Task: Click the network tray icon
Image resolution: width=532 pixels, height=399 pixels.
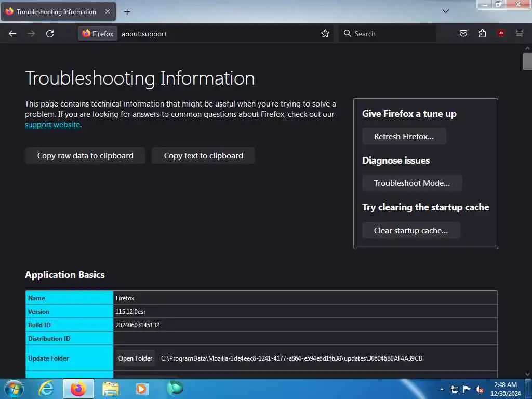Action: [455, 389]
